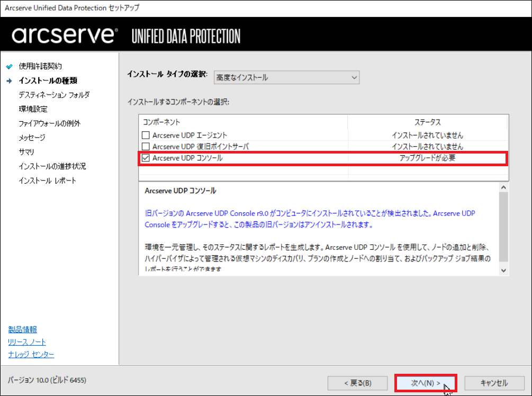Image resolution: width=532 pixels, height=396 pixels.
Task: Click the Arcserve UDP コンソール row label
Action: tap(187, 158)
